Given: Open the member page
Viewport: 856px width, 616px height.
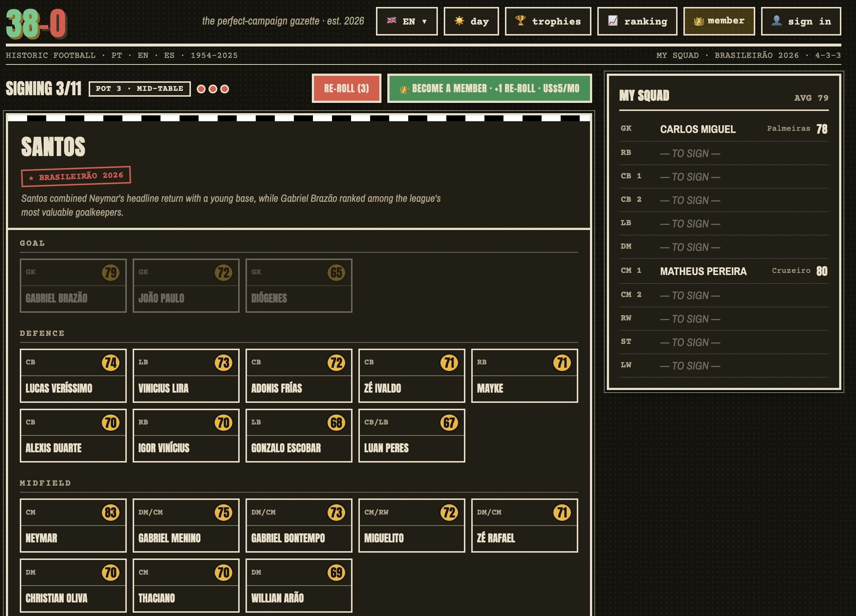Looking at the screenshot, I should (719, 22).
